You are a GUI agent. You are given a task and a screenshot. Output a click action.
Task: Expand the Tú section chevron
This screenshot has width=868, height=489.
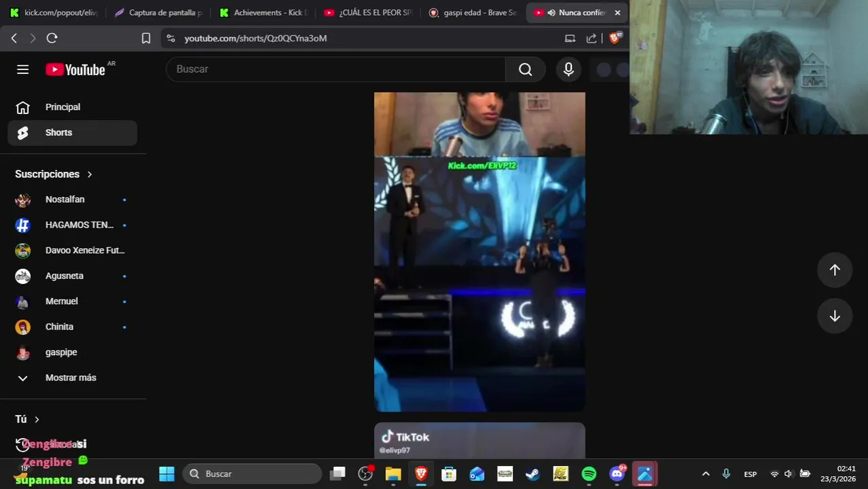(x=37, y=420)
